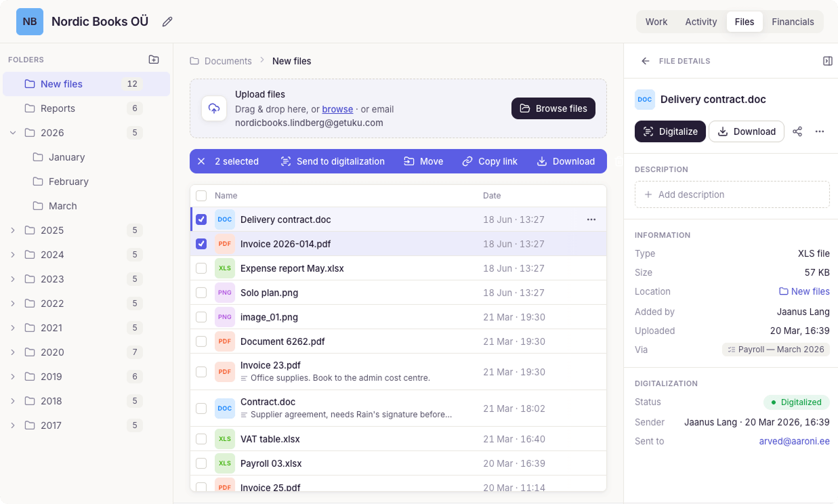Click the Payroll — March 2026 tag
Viewport: 838px width, 504px height.
[776, 350]
